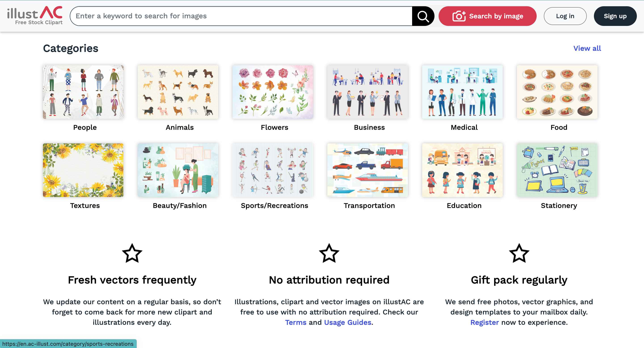The height and width of the screenshot is (348, 644).
Task: Click the star icon above Fresh vectors frequently
Action: (132, 253)
